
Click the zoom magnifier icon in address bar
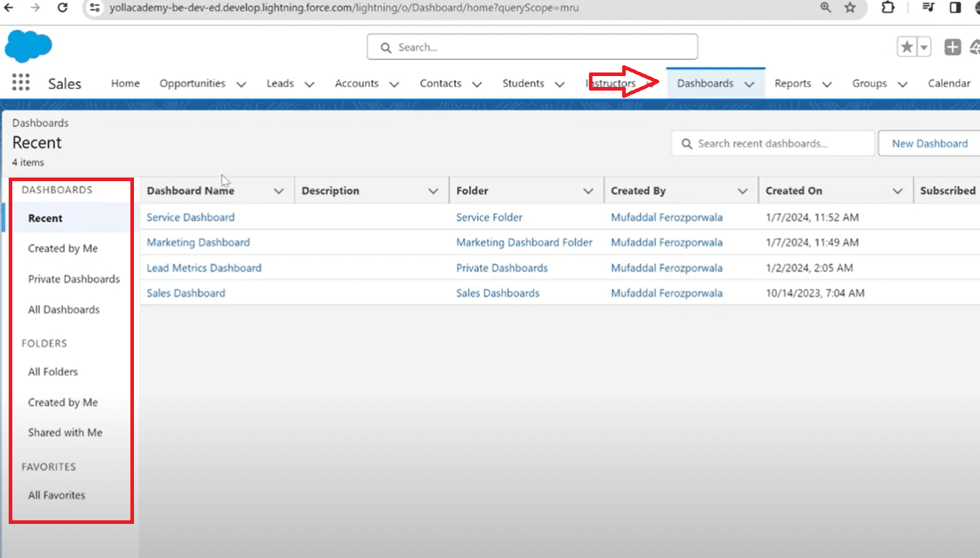click(826, 7)
